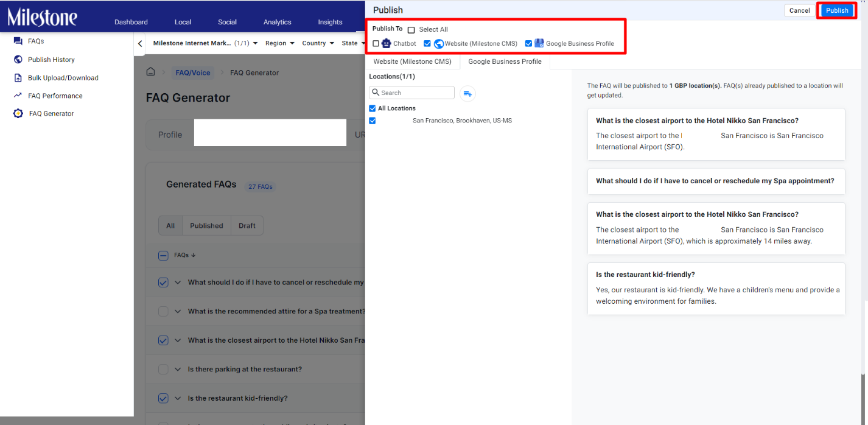Screen dimensions: 868x425
Task: Uncheck the kid-friendly restaurant FAQ checkbox
Action: pyautogui.click(x=163, y=398)
